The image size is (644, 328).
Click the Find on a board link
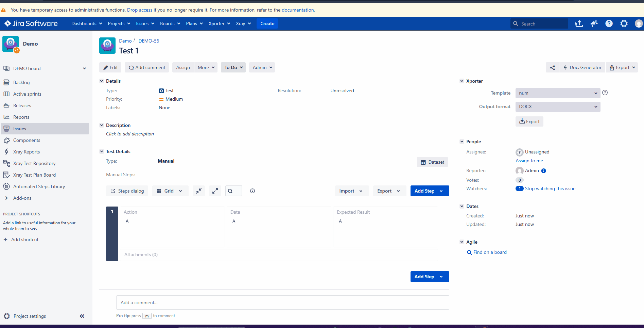point(490,252)
